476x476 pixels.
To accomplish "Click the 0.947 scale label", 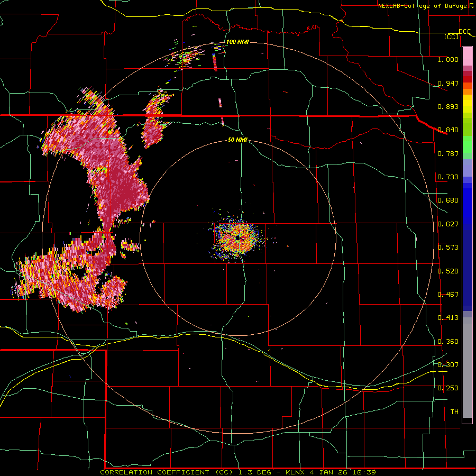I will (x=448, y=83).
